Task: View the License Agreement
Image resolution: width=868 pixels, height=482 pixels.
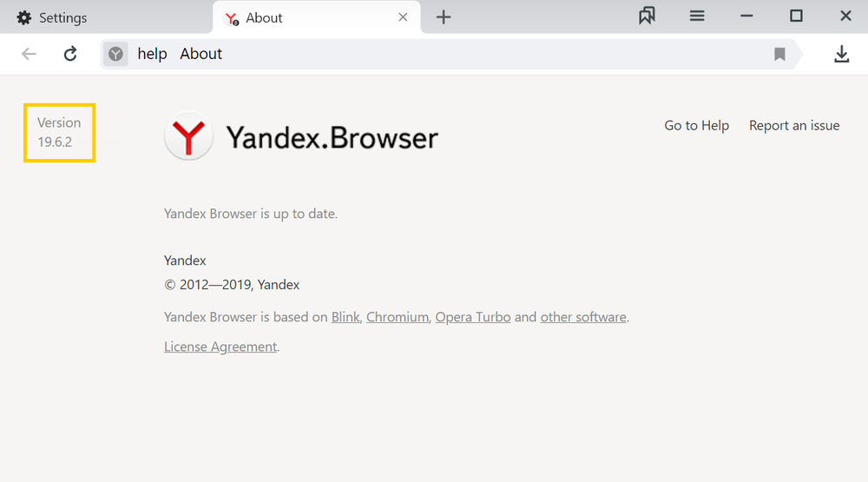Action: coord(220,347)
